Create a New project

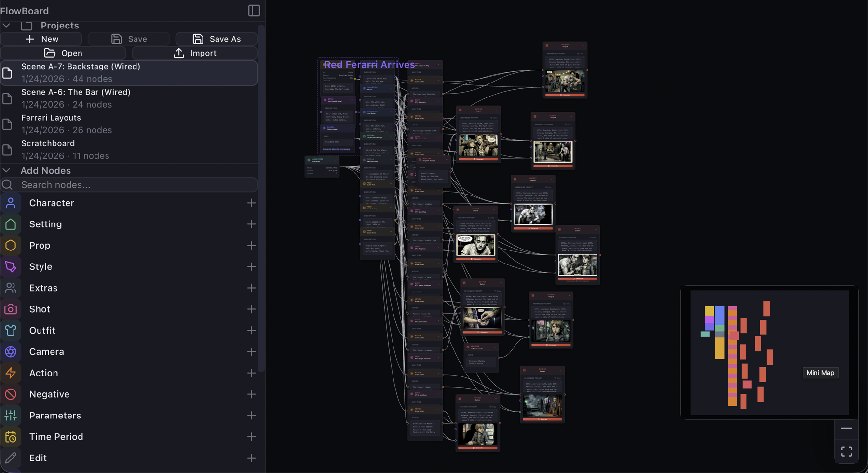(41, 39)
